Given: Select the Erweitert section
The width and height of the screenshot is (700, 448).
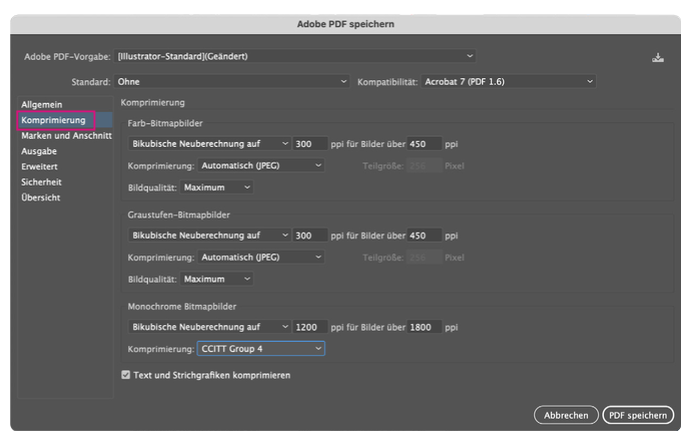Looking at the screenshot, I should coord(42,167).
